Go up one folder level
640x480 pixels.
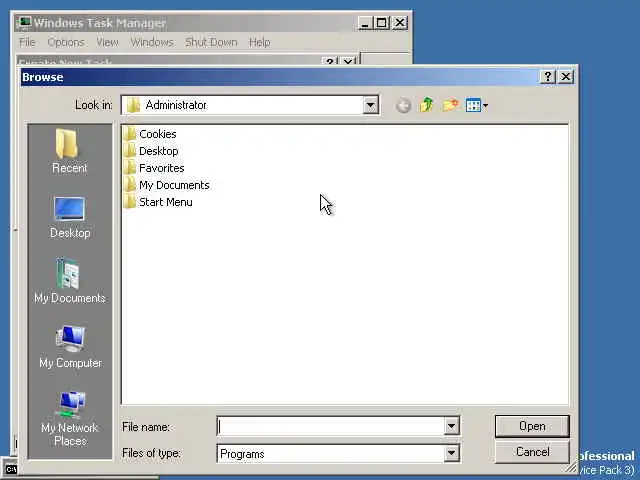point(427,105)
